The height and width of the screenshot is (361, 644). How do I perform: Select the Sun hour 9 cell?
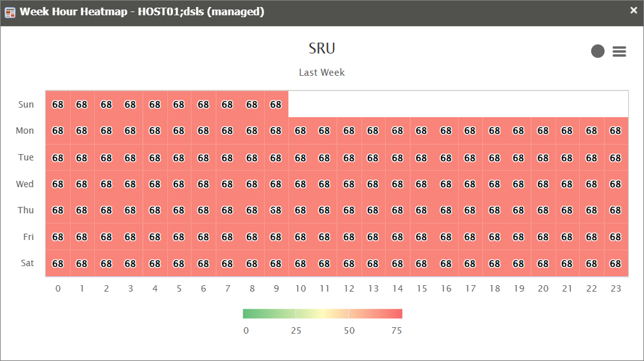click(276, 104)
